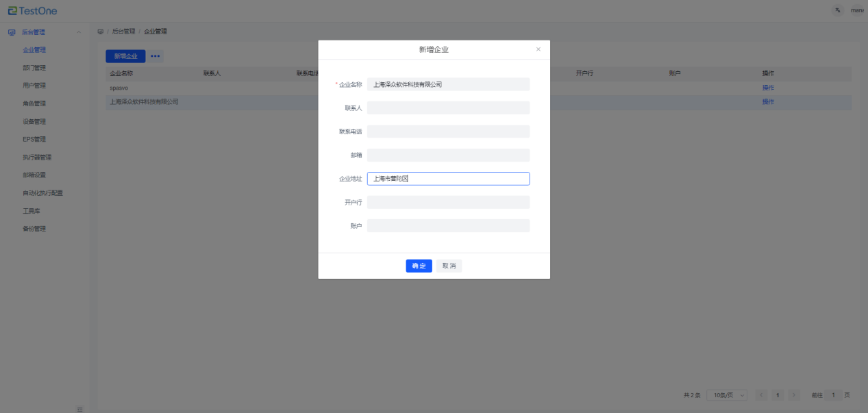Open 角色管理 in sidebar
868x413 pixels.
click(x=34, y=103)
